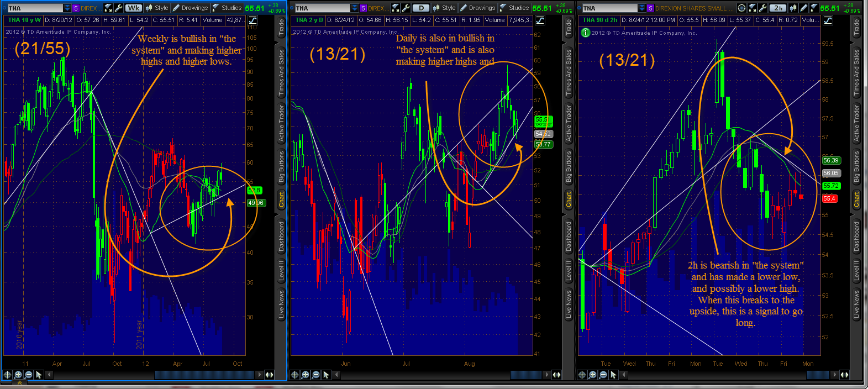
Task: Click TNA symbol field on weekly chart
Action: 35,8
